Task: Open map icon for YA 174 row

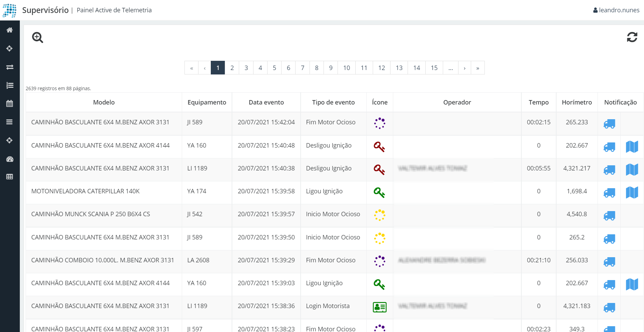Action: point(632,193)
